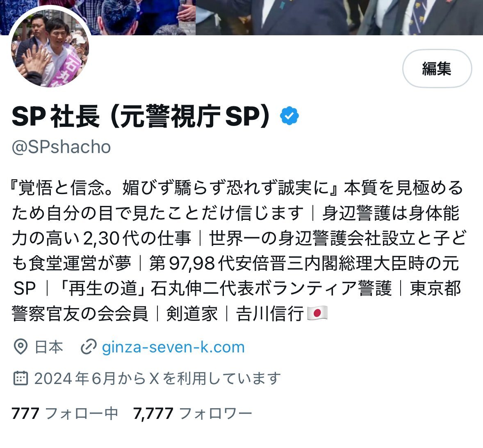Open the ginza-seven-k.com website link
This screenshot has width=483, height=448.
tap(173, 347)
